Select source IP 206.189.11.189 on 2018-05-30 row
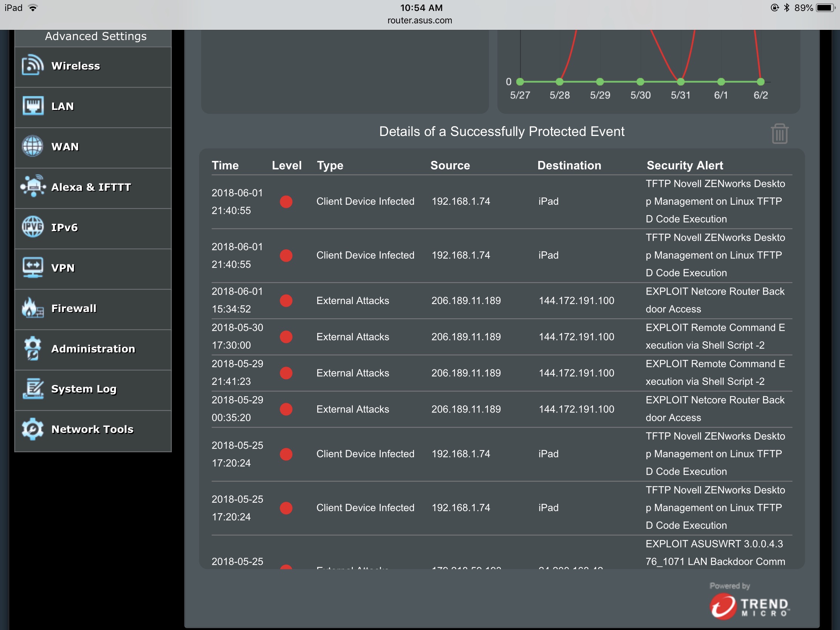This screenshot has width=840, height=630. (x=466, y=337)
